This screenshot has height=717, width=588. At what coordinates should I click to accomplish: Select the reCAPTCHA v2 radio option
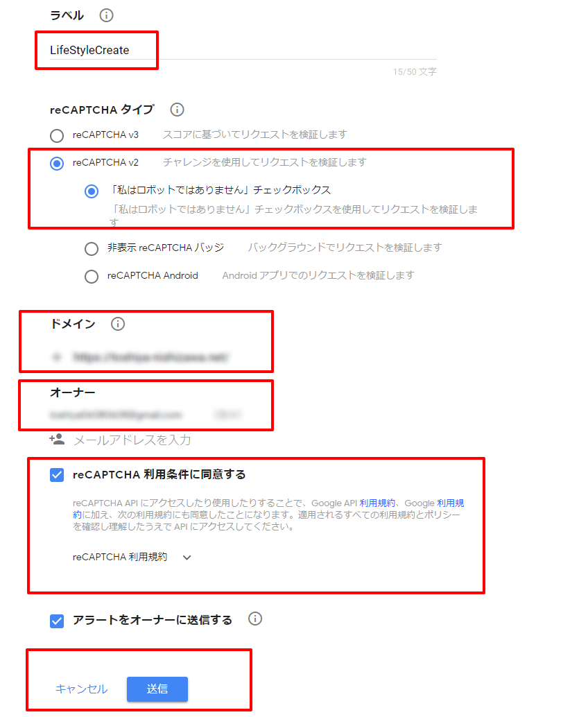(57, 164)
